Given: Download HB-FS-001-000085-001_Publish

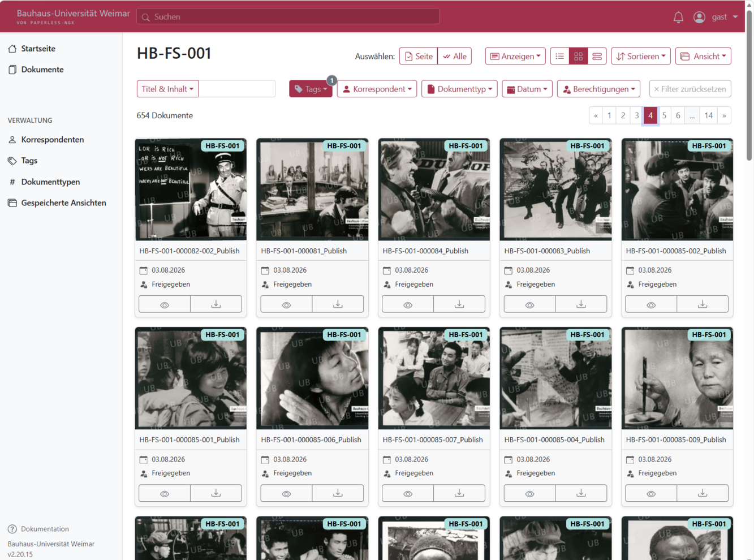Looking at the screenshot, I should [x=216, y=493].
